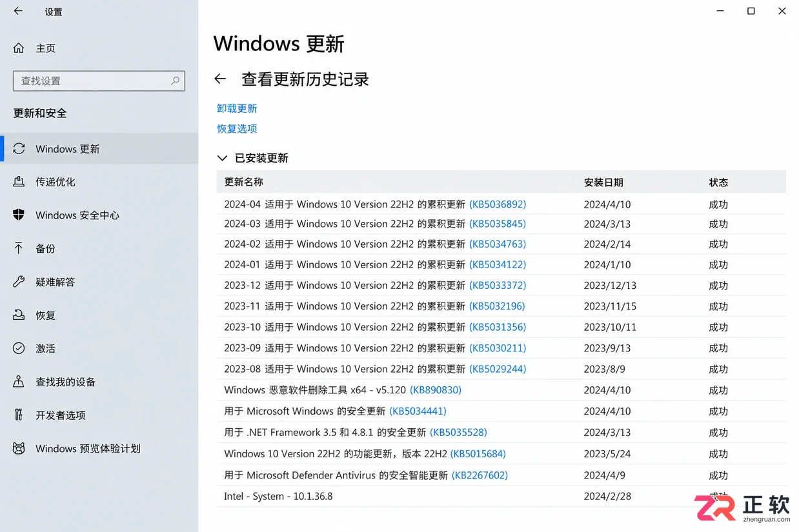Open KB5036892 link
799x532 pixels.
(498, 204)
